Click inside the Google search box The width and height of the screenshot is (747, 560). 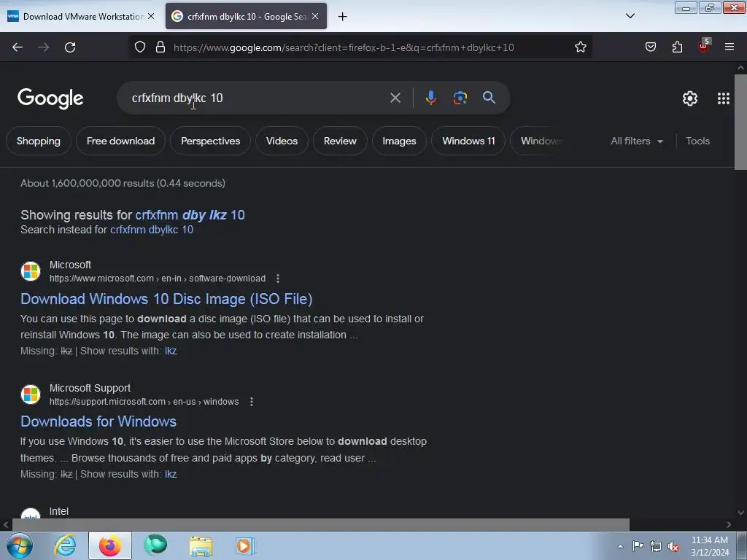point(258,98)
